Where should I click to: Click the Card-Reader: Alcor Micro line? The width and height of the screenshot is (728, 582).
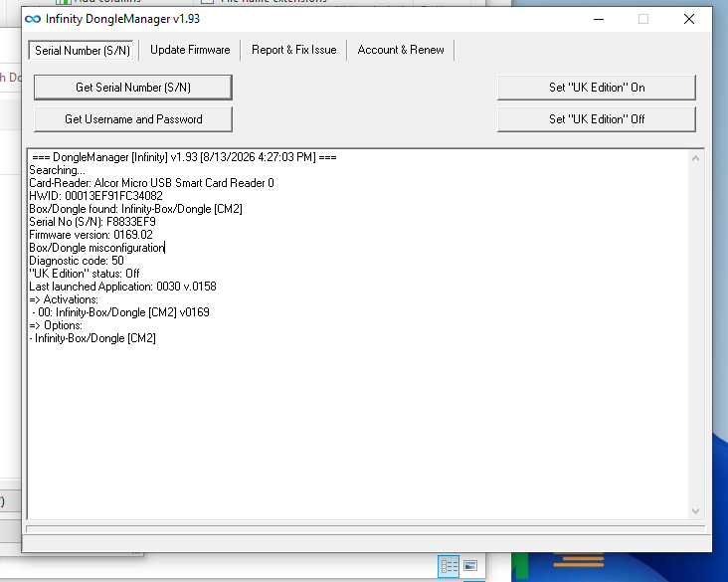point(152,183)
